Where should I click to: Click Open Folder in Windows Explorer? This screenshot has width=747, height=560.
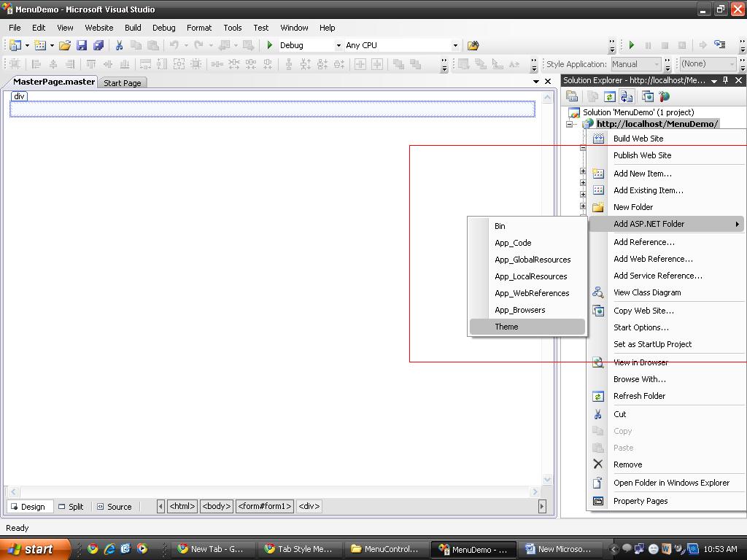pos(667,483)
